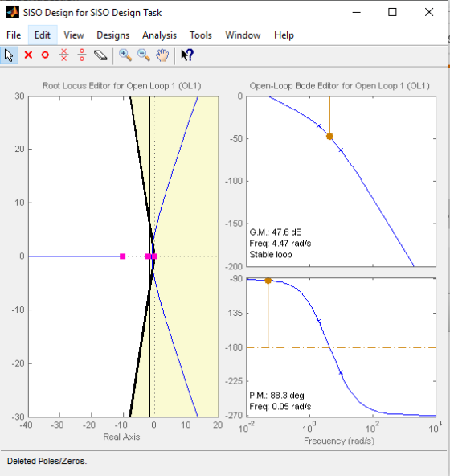Click upper blue x marker on phase curve
450x476 pixels.
[318, 321]
